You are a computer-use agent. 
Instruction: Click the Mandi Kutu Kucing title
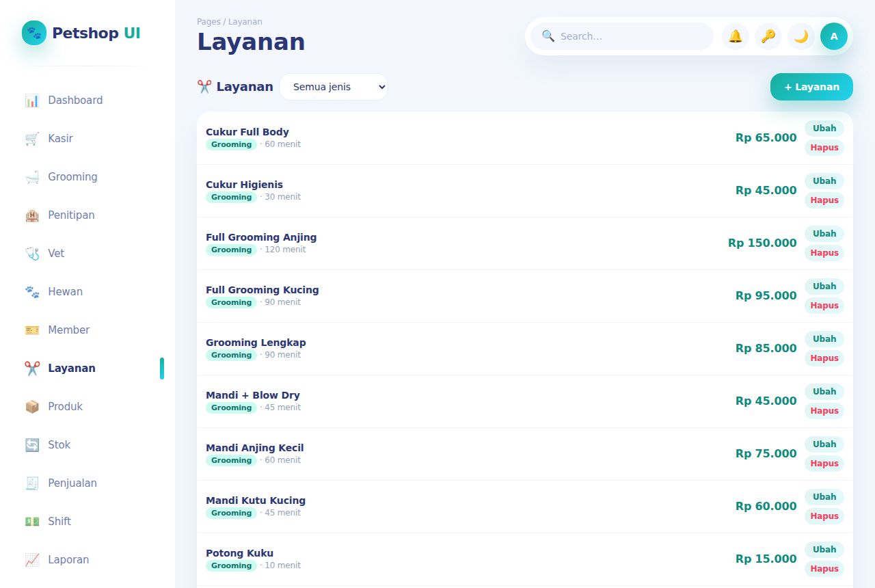256,500
